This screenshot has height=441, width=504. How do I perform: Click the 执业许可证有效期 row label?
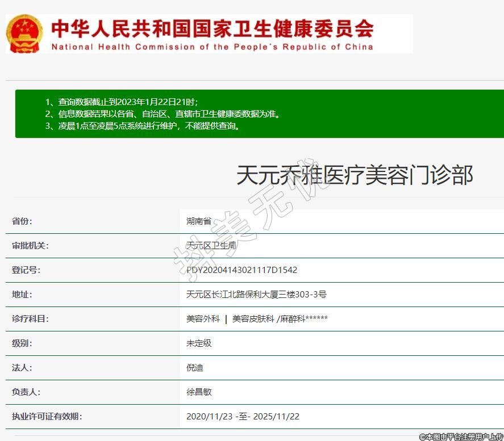point(47,417)
